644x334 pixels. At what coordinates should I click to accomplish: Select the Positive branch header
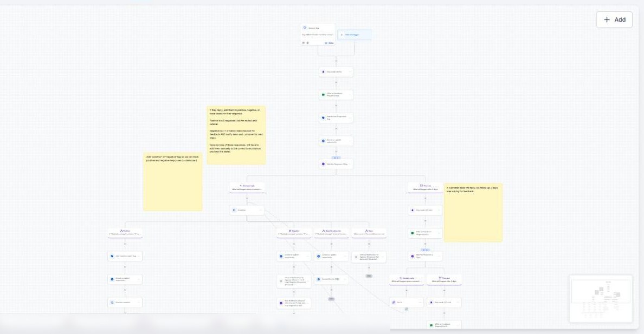coord(125,233)
